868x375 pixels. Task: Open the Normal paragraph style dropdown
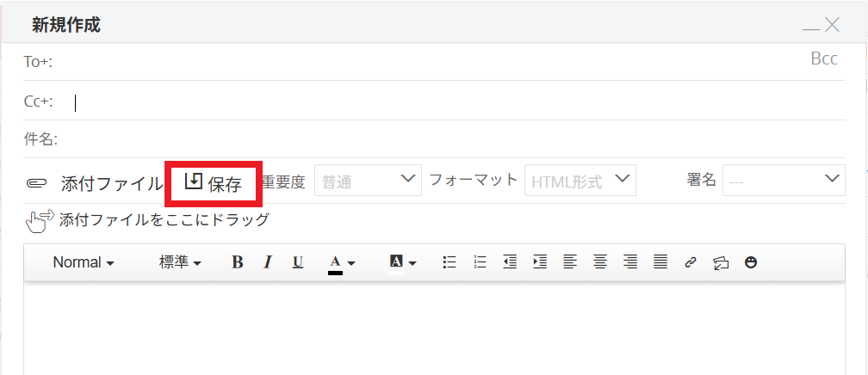[84, 262]
